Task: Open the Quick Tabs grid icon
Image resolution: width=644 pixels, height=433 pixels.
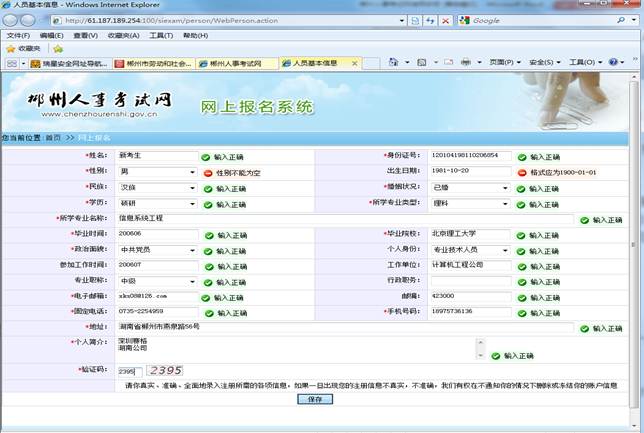Action: point(12,63)
